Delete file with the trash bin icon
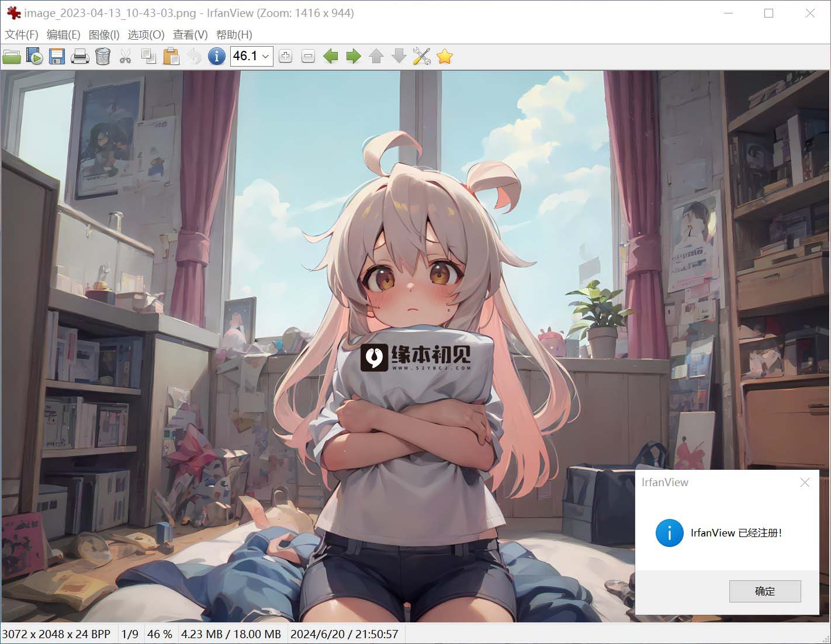This screenshot has width=831, height=644. [x=103, y=56]
